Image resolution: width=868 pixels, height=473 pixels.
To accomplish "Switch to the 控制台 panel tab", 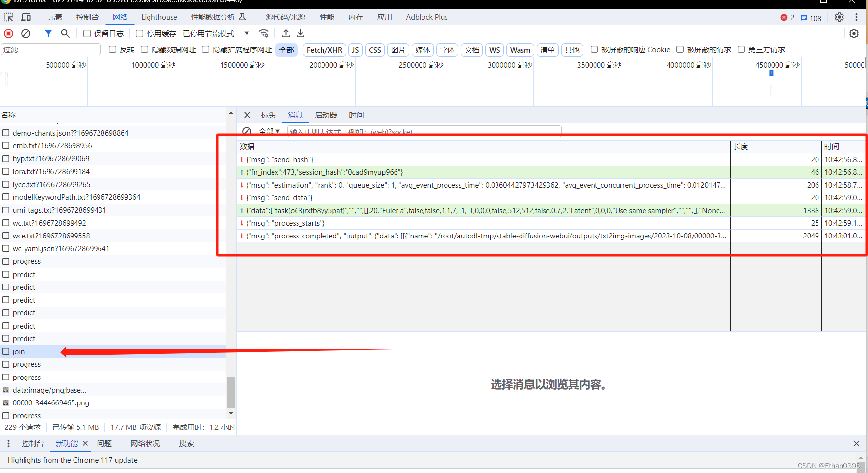I will coord(87,17).
